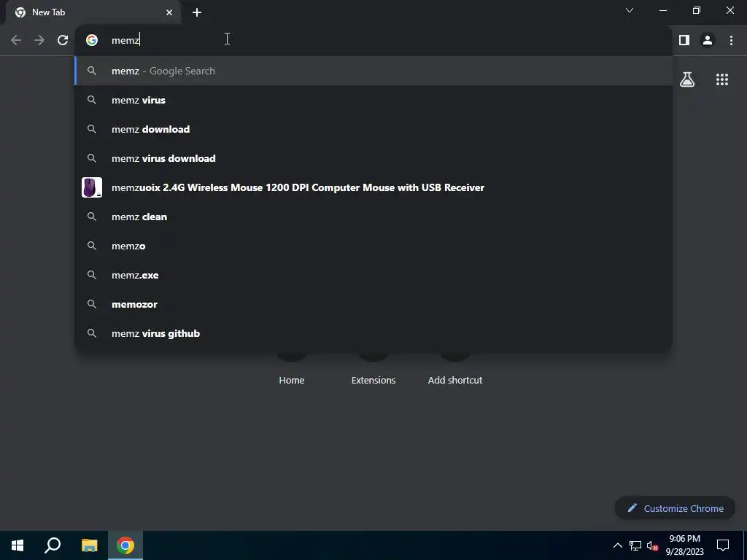
Task: Open the network status tray icon
Action: [635, 545]
